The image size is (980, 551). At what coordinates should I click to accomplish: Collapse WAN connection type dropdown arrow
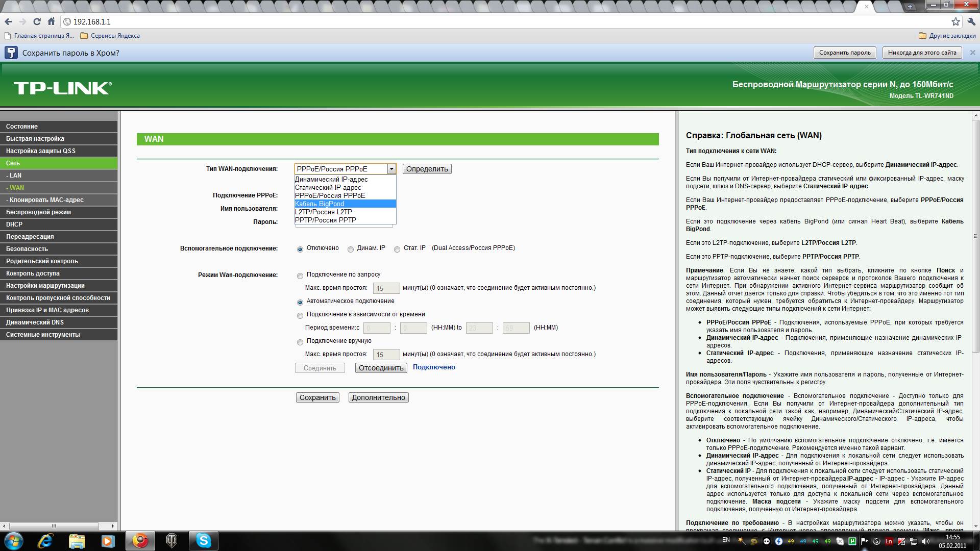[391, 169]
